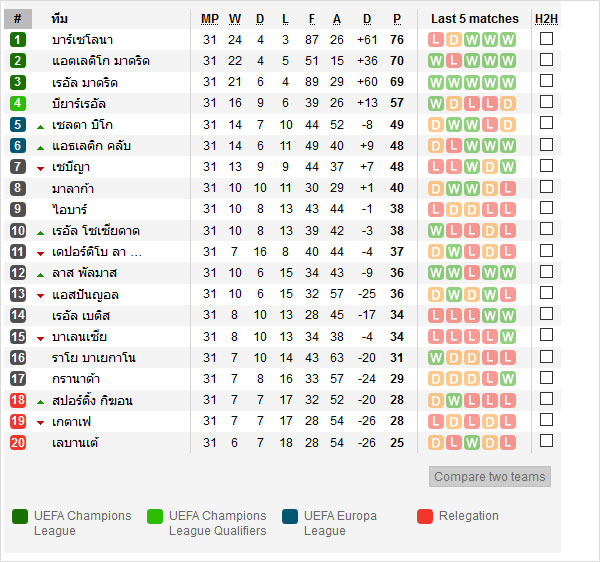Click the ทีม column header
Viewport: 600px width, 562px height.
coord(60,19)
